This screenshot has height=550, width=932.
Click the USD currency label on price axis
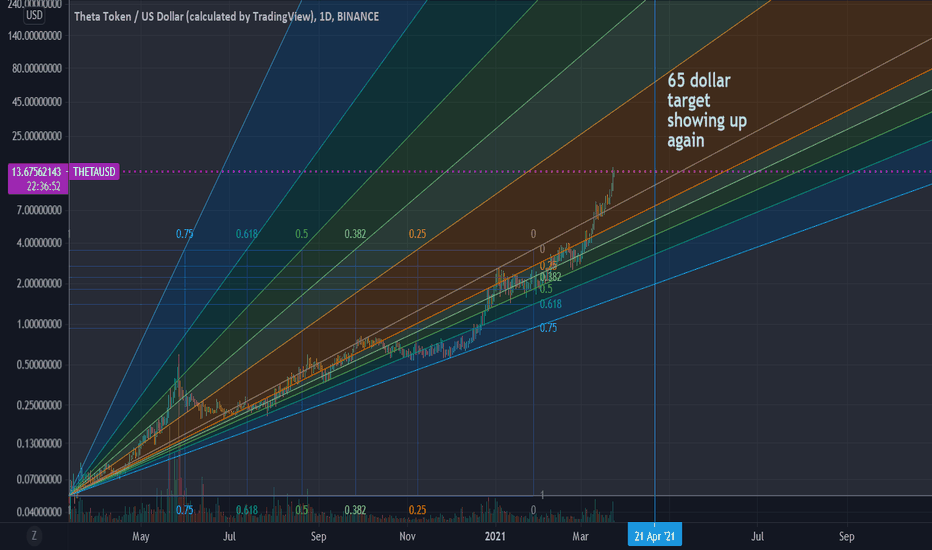(x=34, y=15)
